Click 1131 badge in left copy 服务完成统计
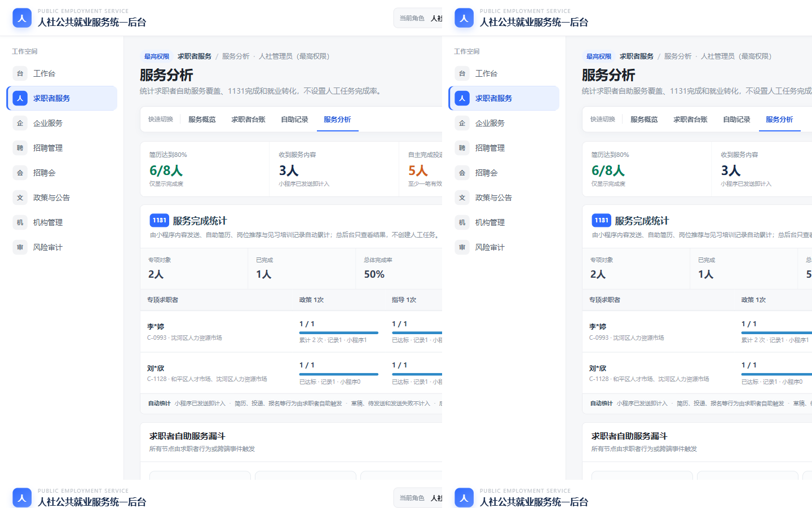This screenshot has width=812, height=508. point(160,220)
